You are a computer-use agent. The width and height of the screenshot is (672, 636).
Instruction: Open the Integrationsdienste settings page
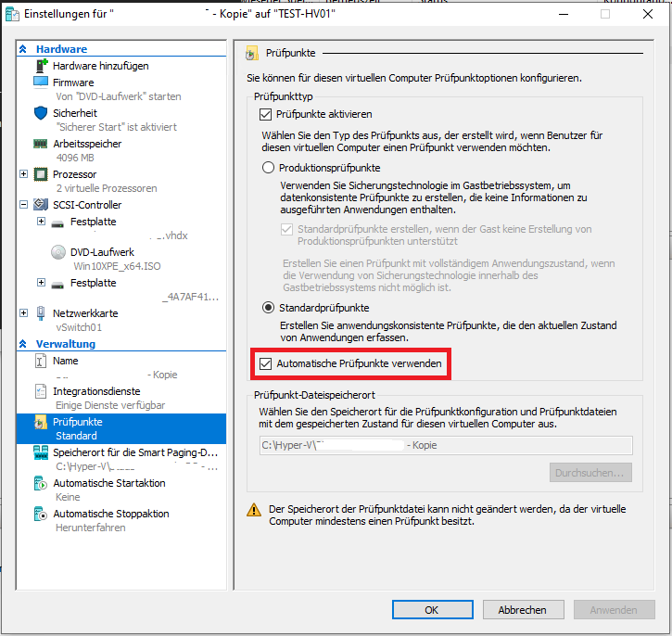(x=96, y=392)
